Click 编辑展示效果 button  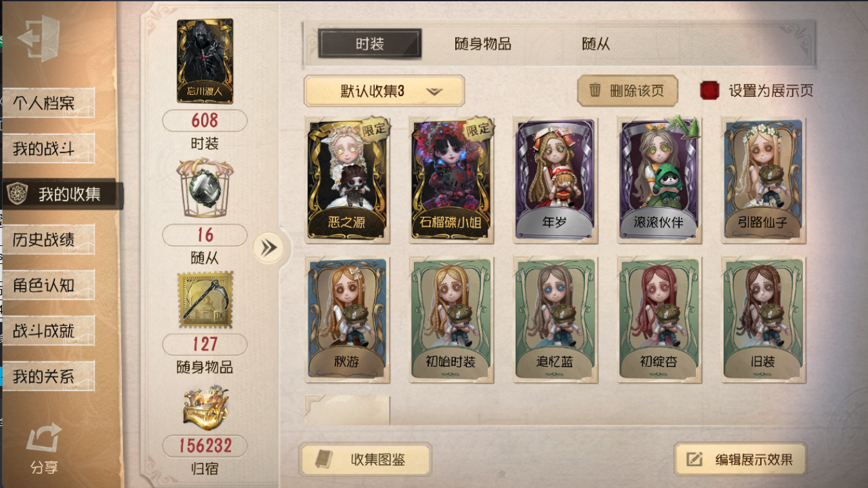(740, 460)
